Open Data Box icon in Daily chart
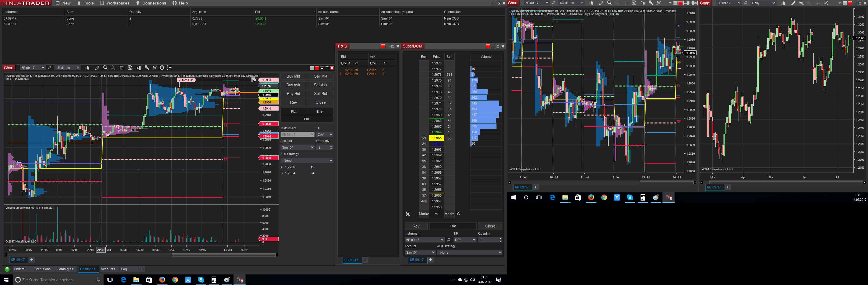Screen dimensions: 868x285 pyautogui.click(x=826, y=3)
